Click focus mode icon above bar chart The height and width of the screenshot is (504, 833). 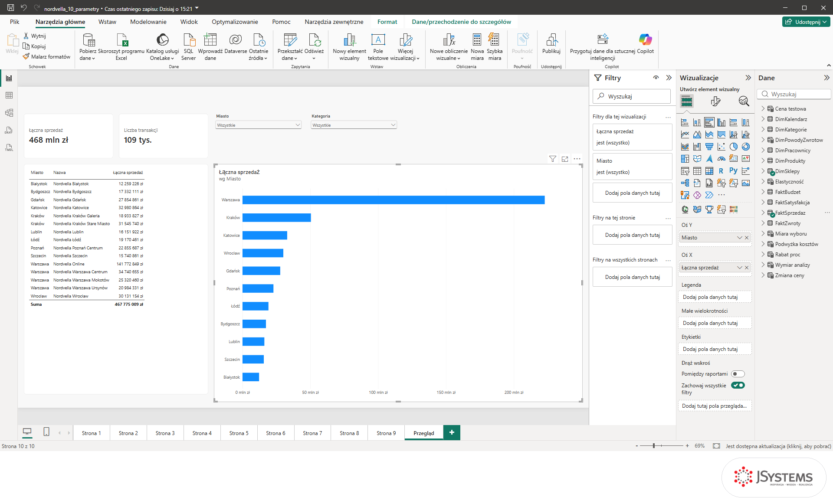pyautogui.click(x=565, y=159)
